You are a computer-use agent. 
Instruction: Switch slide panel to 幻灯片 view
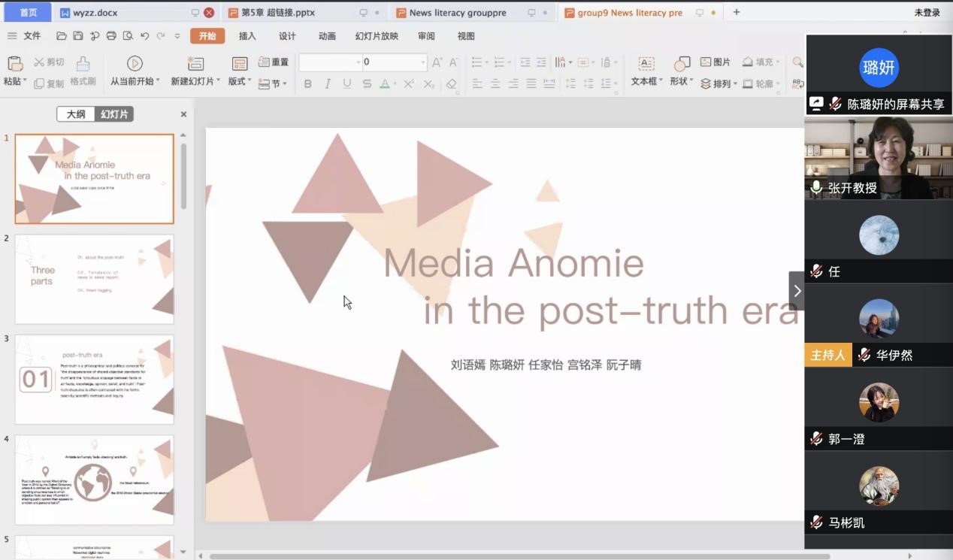coord(114,114)
